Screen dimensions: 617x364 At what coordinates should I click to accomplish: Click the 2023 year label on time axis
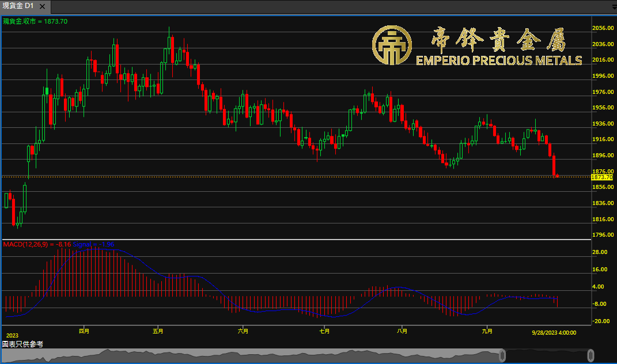(x=12, y=335)
